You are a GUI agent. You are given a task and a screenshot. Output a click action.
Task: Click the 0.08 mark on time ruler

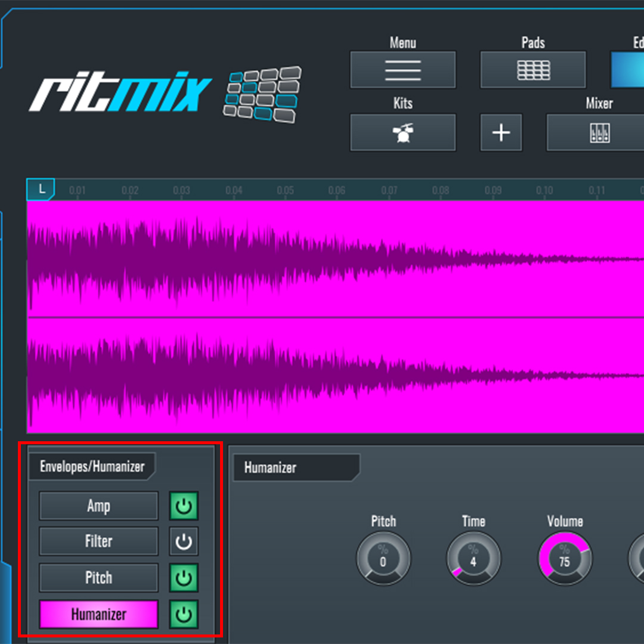coord(440,190)
